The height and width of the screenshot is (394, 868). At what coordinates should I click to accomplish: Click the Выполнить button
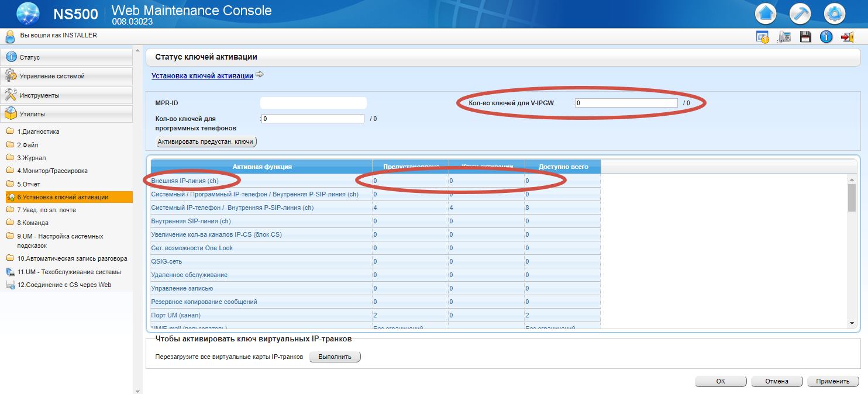(335, 357)
